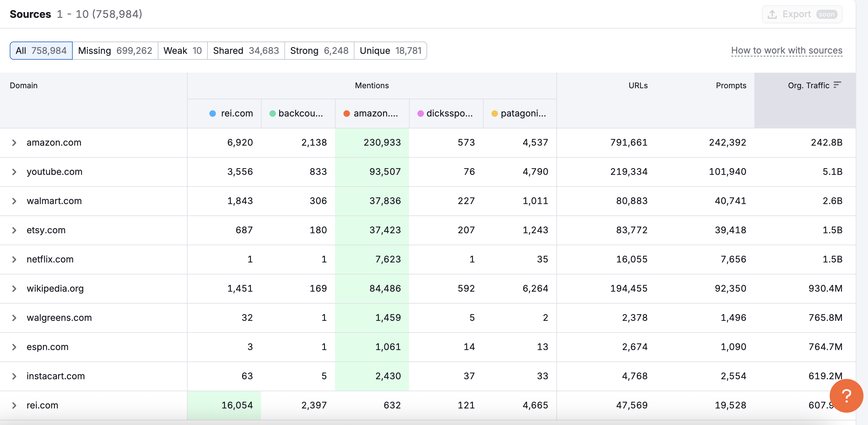Click the yellow legend dot for patagonia column
Screen dimensions: 868x425
point(494,114)
